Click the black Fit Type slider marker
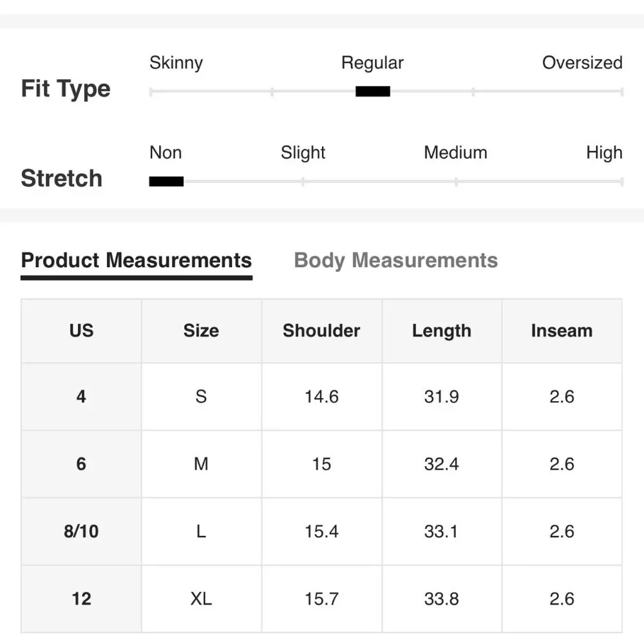This screenshot has width=644, height=644. click(x=373, y=91)
